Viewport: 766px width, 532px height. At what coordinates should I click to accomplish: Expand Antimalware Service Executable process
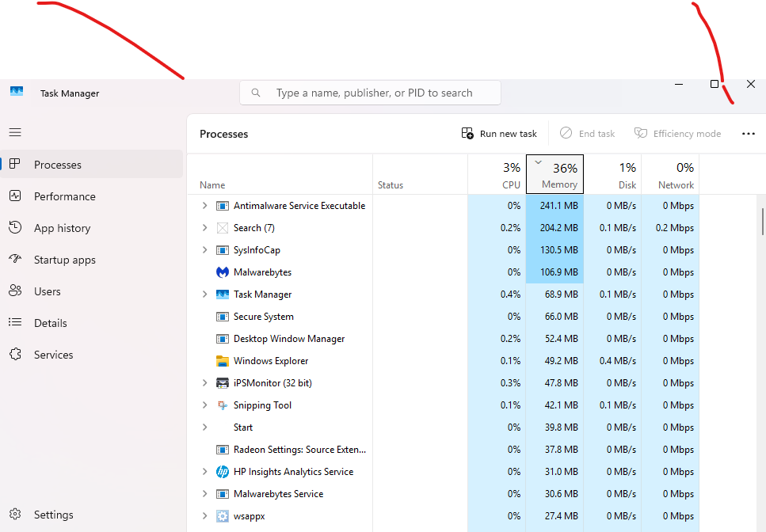pos(204,206)
